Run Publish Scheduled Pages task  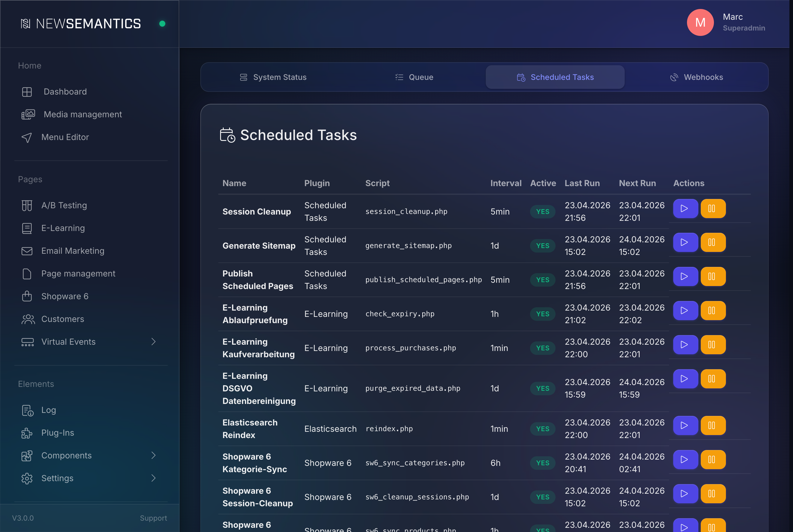point(685,276)
